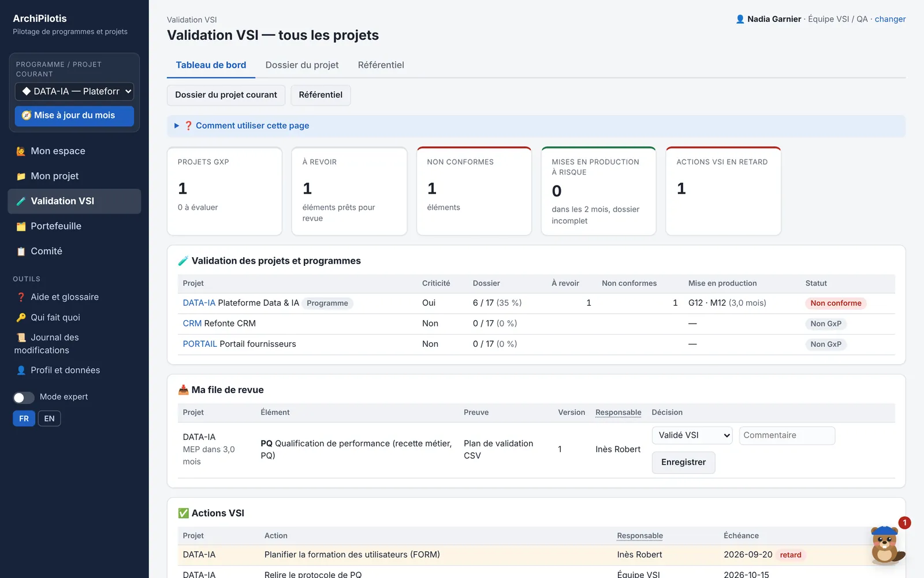Open Portefeuille in sidebar

point(74,226)
